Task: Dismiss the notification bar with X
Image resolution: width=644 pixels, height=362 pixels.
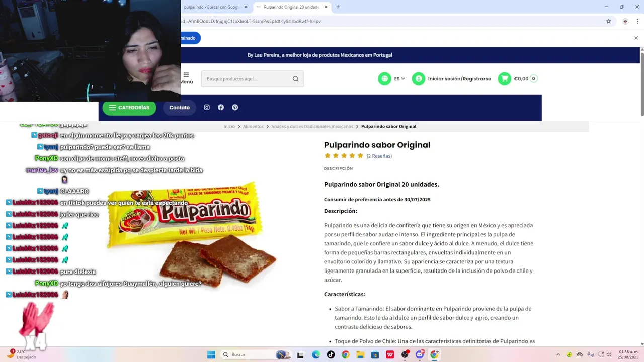Action: click(x=636, y=38)
